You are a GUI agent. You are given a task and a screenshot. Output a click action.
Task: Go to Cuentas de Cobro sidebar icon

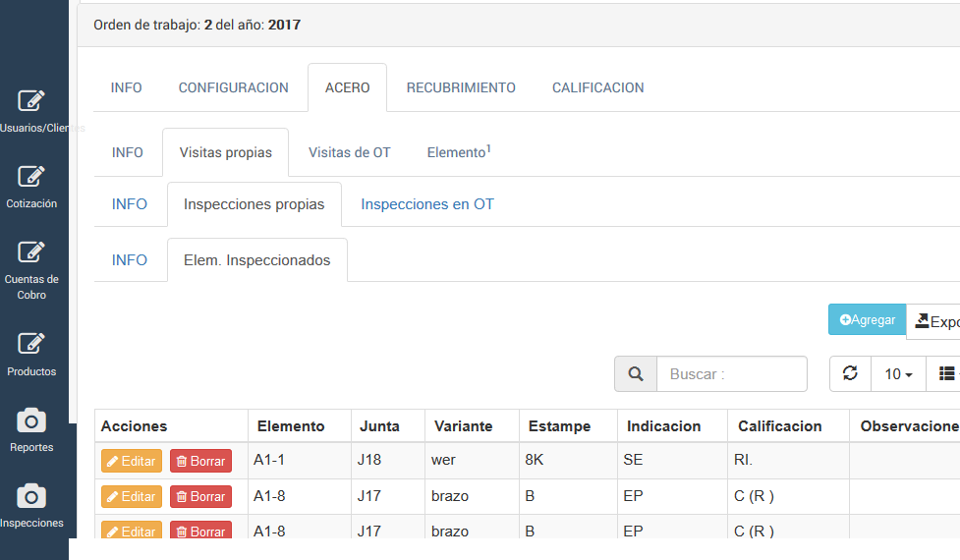31,252
